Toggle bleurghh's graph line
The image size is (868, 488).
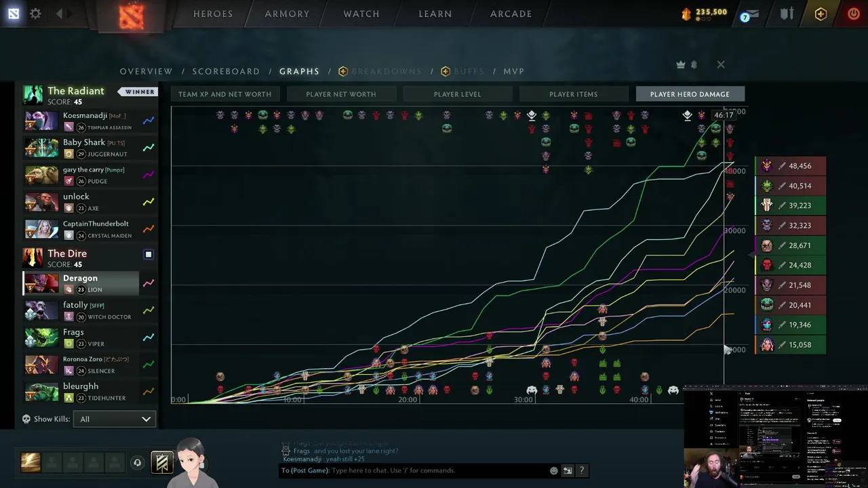(149, 391)
